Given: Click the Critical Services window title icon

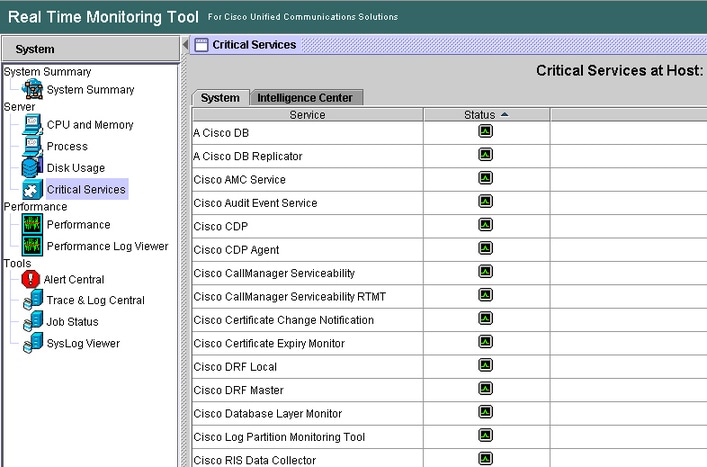Looking at the screenshot, I should 201,45.
